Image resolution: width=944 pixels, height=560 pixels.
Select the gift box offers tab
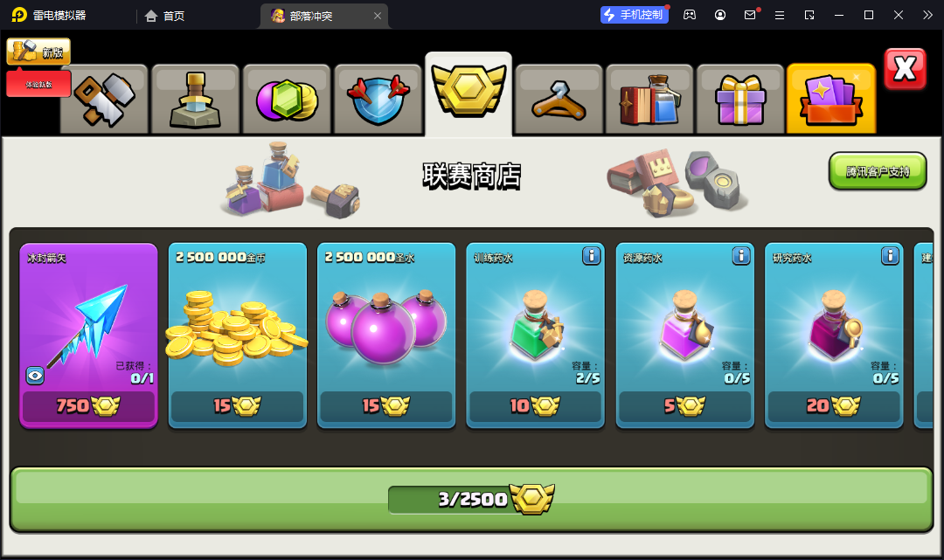(x=740, y=100)
